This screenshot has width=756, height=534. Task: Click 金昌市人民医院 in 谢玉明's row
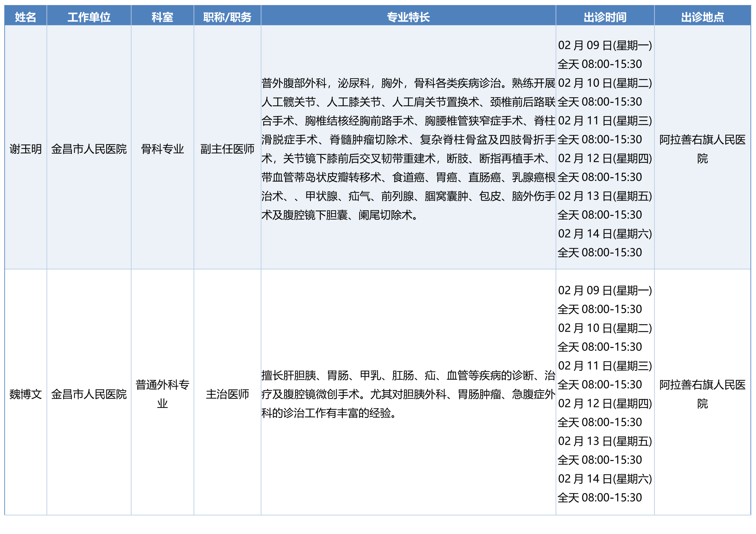pos(89,149)
